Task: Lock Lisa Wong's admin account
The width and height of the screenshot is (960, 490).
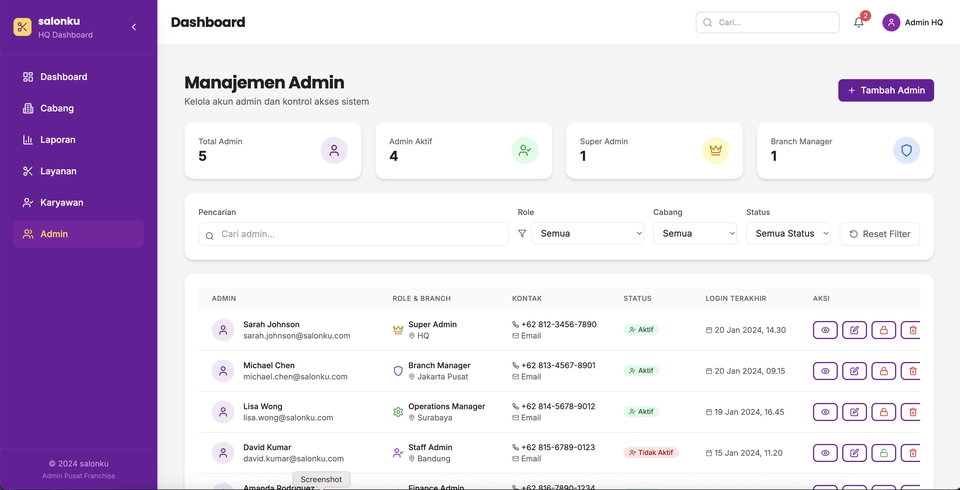Action: pyautogui.click(x=883, y=412)
